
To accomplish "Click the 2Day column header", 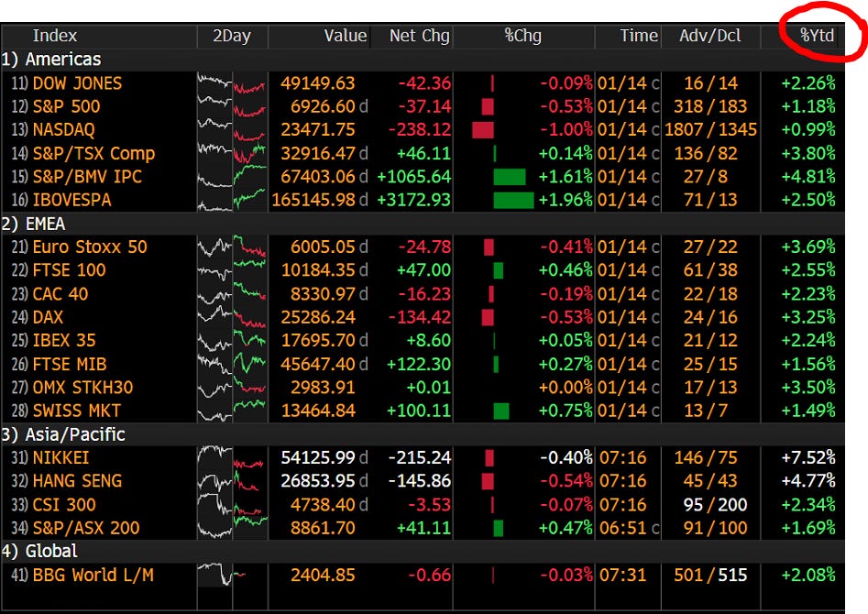I will point(232,36).
